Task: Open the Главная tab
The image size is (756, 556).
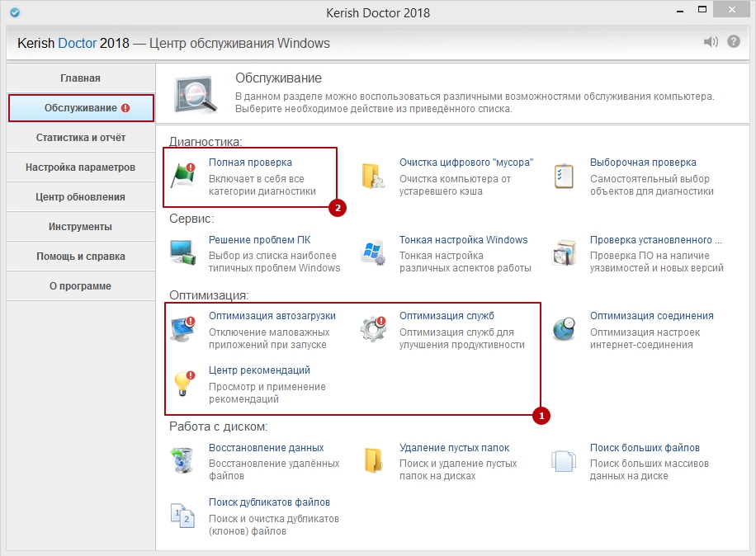Action: [x=81, y=78]
